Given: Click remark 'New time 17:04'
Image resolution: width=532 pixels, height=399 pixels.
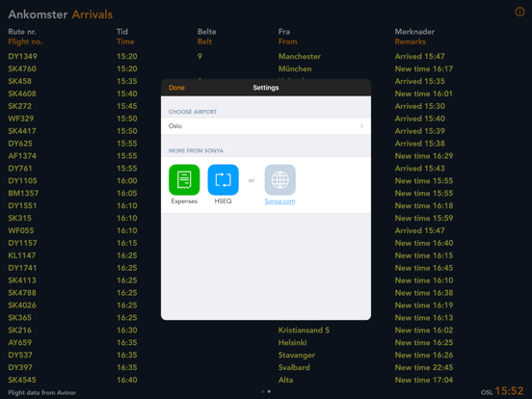Looking at the screenshot, I should click(x=424, y=380).
